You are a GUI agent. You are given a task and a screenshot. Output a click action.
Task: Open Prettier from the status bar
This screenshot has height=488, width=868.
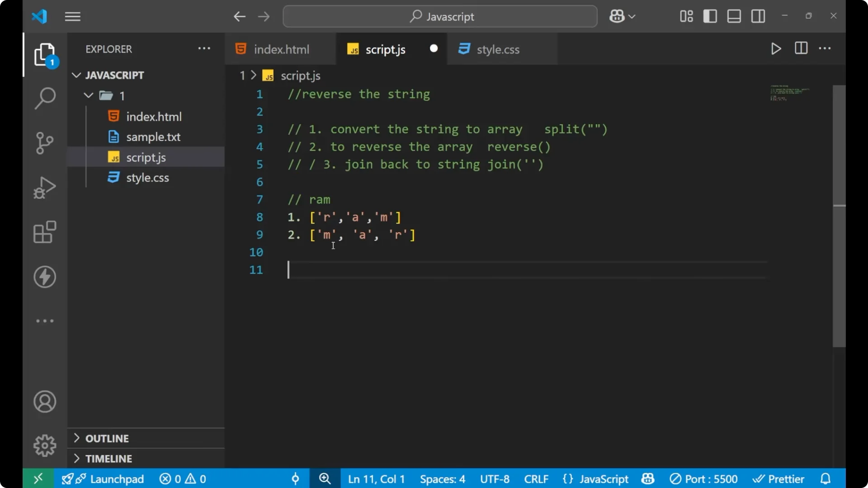tap(779, 479)
